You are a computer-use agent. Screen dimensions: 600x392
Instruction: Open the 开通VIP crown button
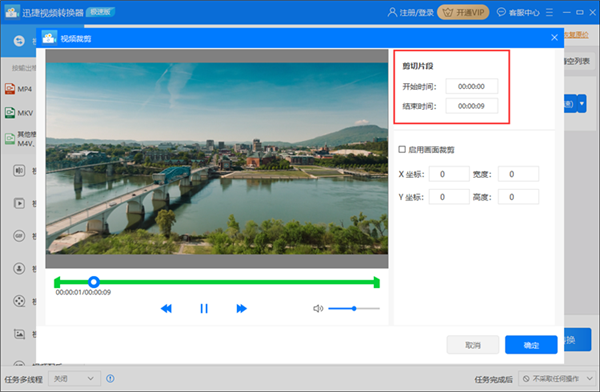(463, 13)
